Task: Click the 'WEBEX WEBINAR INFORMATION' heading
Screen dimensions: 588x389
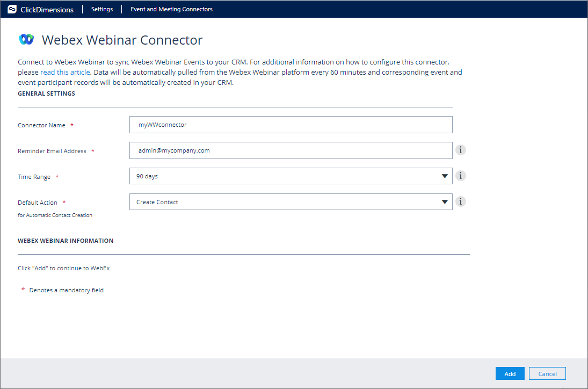Action: point(66,241)
